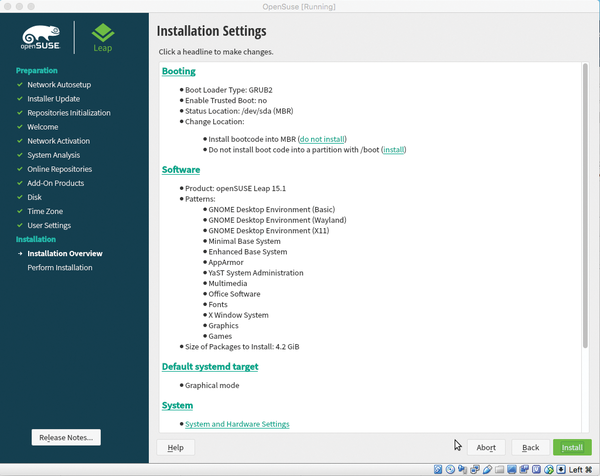This screenshot has height=476, width=600.
Task: Click 'X Window System' pattern entry
Action: pyautogui.click(x=238, y=315)
